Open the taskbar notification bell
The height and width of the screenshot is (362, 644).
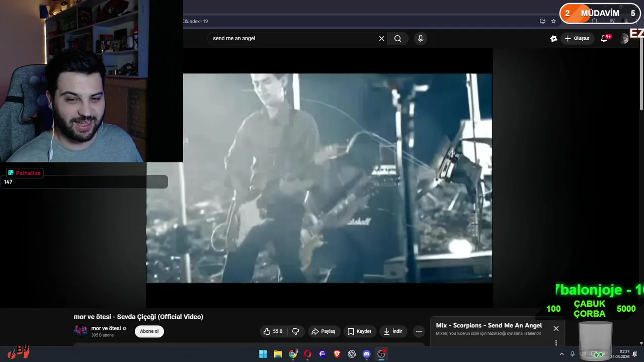(635, 354)
